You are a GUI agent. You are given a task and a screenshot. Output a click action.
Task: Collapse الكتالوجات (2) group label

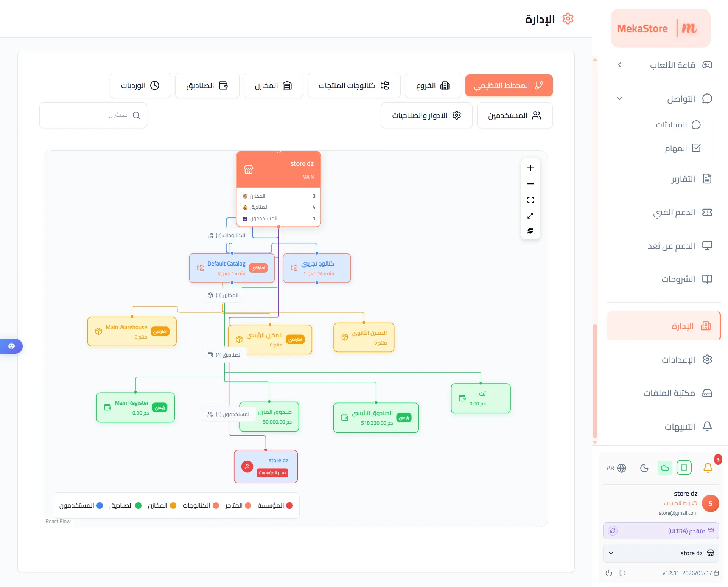pyautogui.click(x=226, y=235)
